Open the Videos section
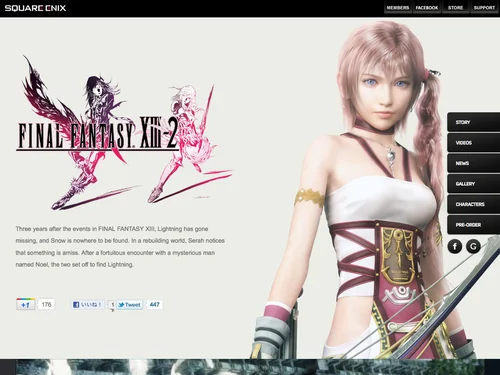The height and width of the screenshot is (375, 500). coord(473,143)
